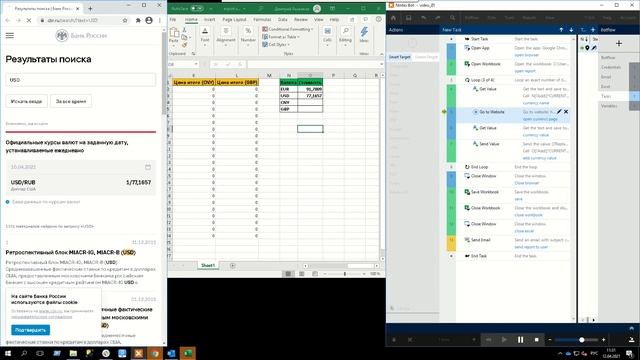Click the calendar icon in date field
This screenshot has width=640, height=360.
coord(148,167)
